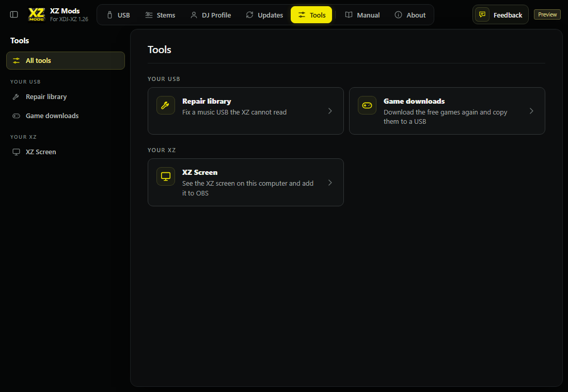Expand the Game downloads card chevron
568x392 pixels.
(x=531, y=111)
